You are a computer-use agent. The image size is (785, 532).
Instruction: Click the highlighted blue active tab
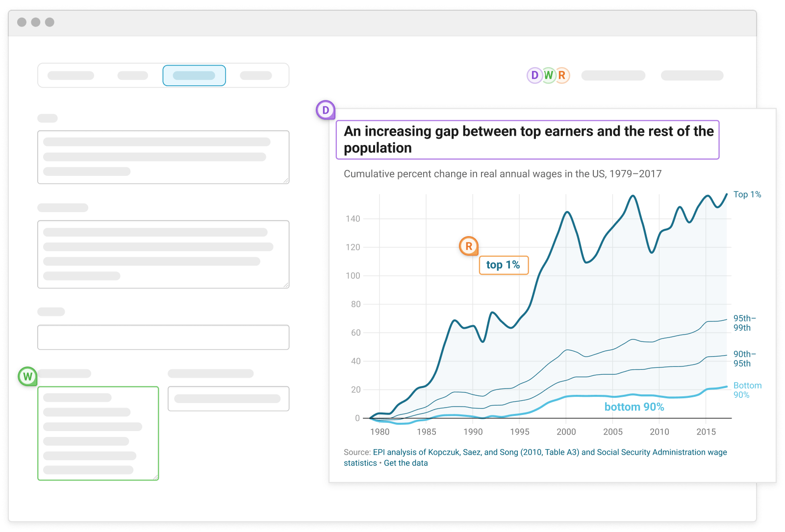point(194,75)
